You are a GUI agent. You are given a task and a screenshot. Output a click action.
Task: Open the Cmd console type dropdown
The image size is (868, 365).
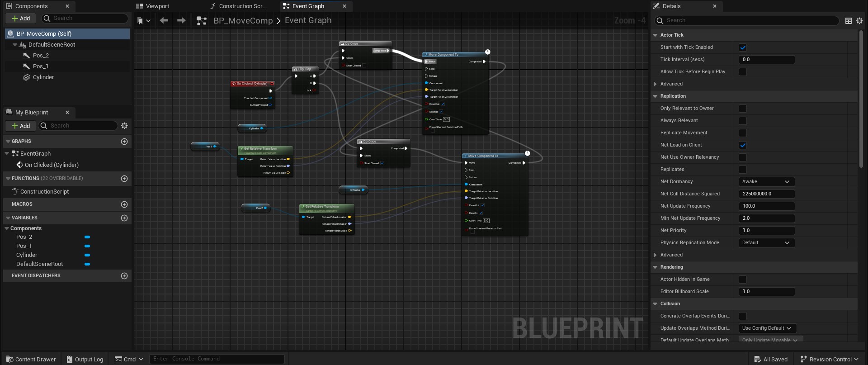coord(129,359)
